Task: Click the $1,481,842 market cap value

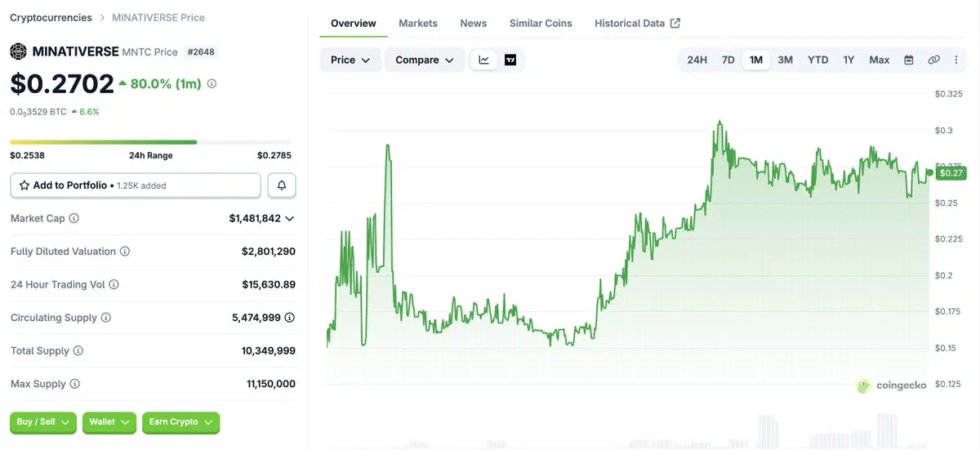Action: 255,219
